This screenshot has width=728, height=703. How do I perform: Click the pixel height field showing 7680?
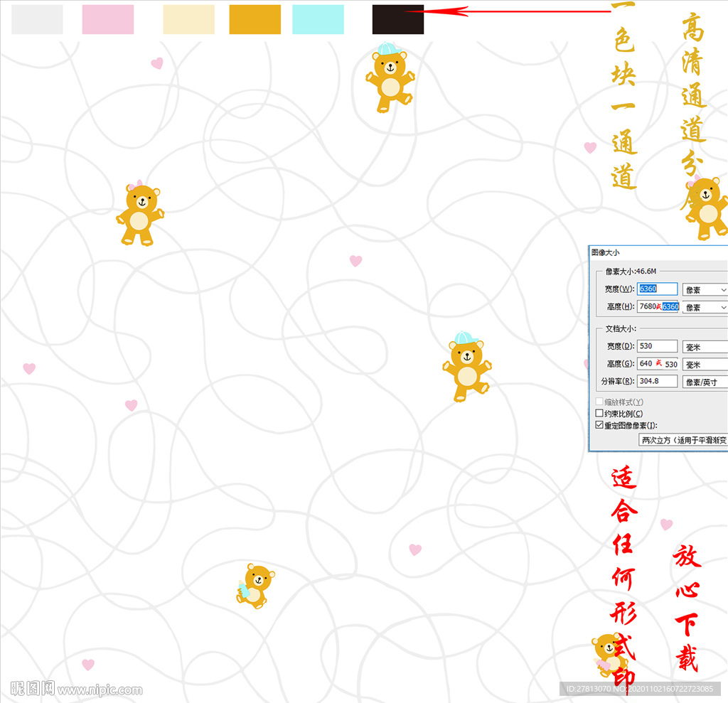click(658, 306)
